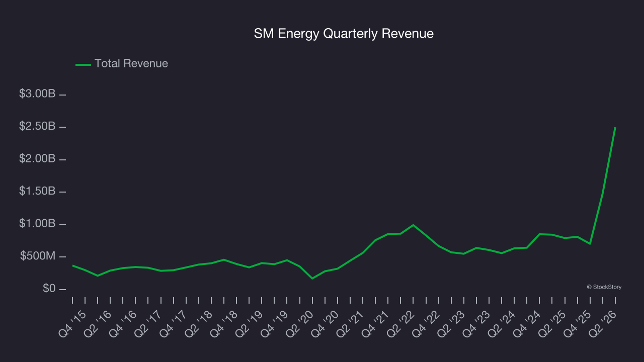This screenshot has height=362, width=644.
Task: Click the Q4 '18 axis label
Action: coord(225,324)
